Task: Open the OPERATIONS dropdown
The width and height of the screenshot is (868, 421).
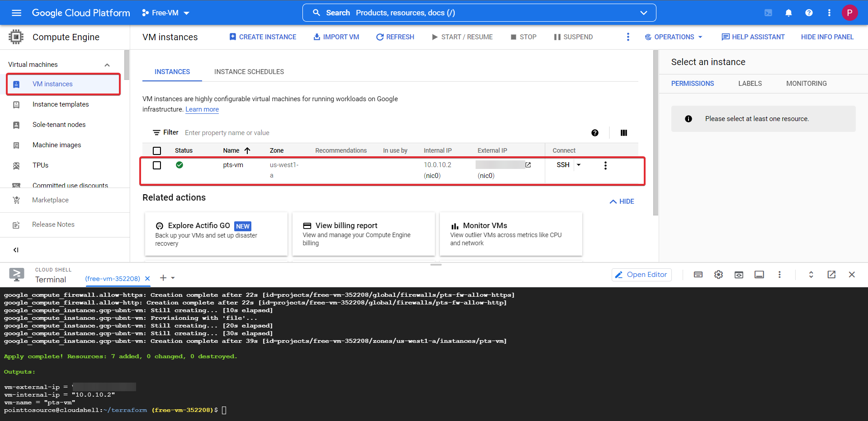Action: click(674, 37)
